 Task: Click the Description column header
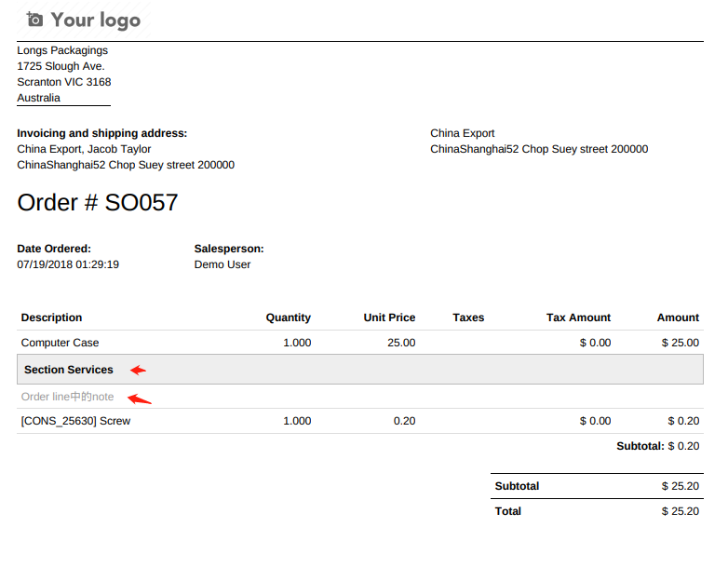pyautogui.click(x=51, y=318)
